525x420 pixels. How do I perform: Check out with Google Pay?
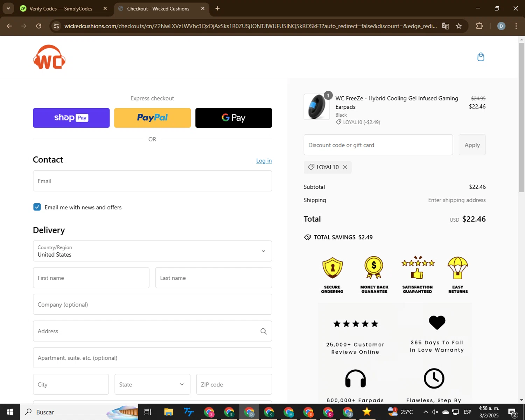233,118
